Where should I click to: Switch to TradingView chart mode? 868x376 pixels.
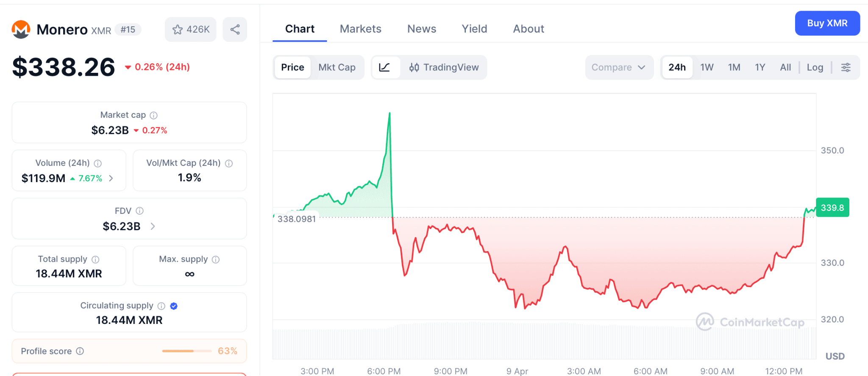pyautogui.click(x=444, y=67)
